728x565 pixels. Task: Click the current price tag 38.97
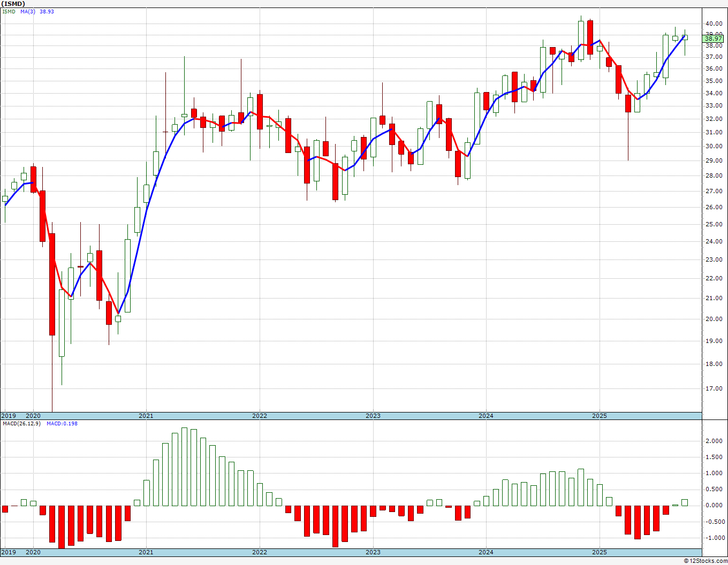[714, 39]
